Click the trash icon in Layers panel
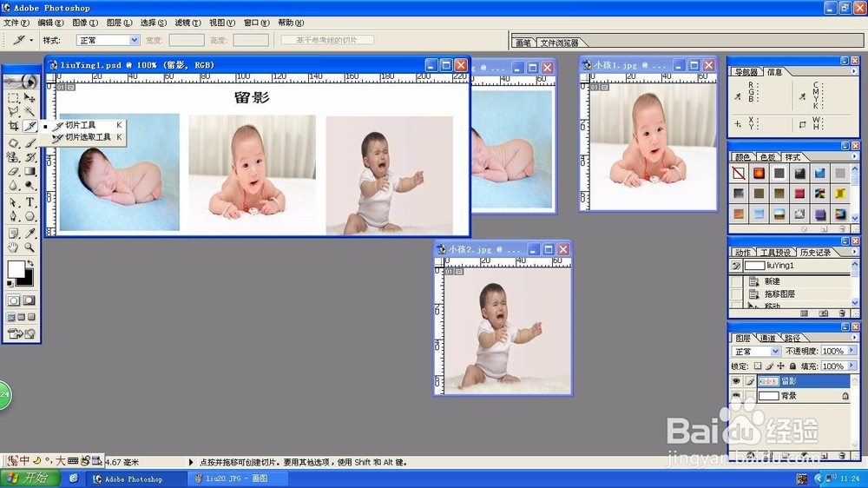 click(x=842, y=455)
